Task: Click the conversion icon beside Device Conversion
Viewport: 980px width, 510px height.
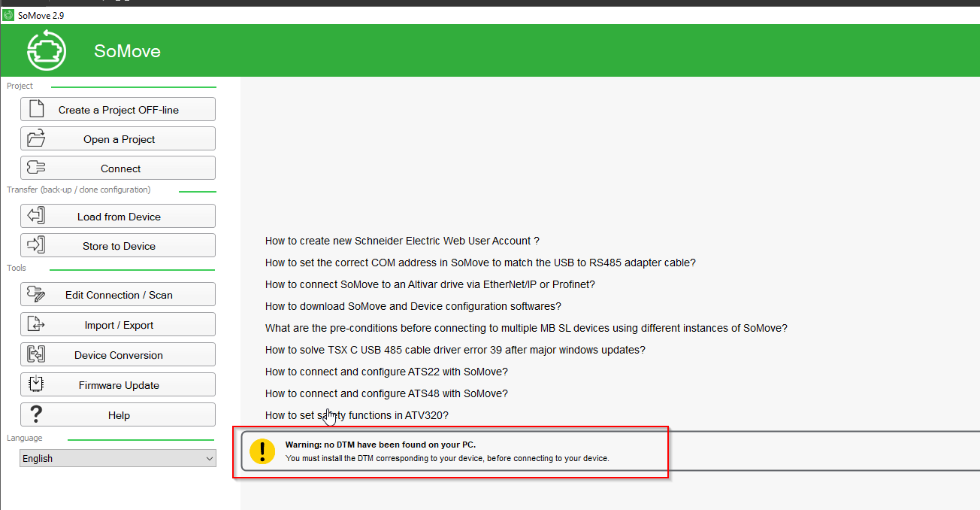Action: point(36,354)
